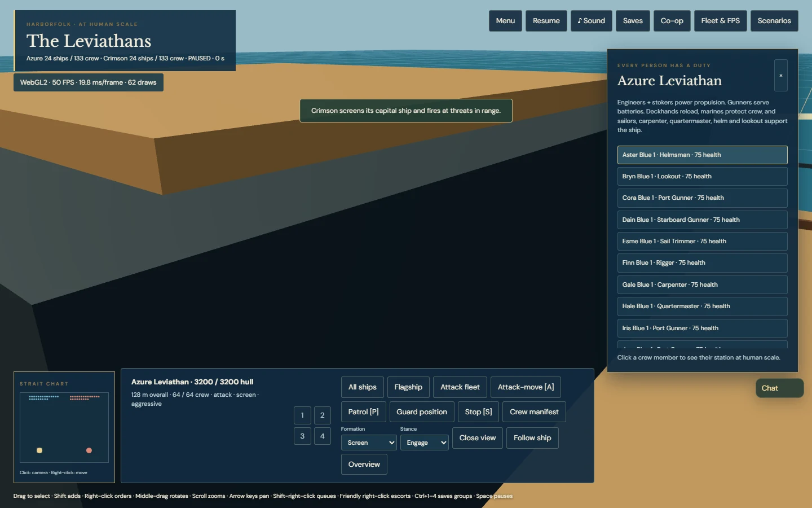Switch to Close view camera
This screenshot has height=508, width=812.
coord(478,438)
